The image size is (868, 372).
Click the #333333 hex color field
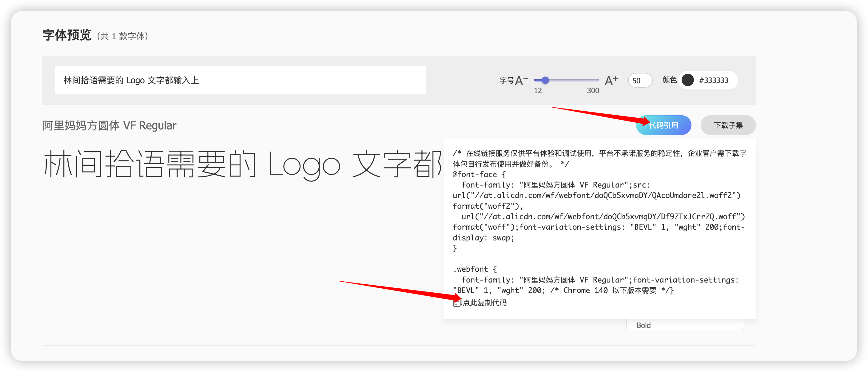point(713,81)
